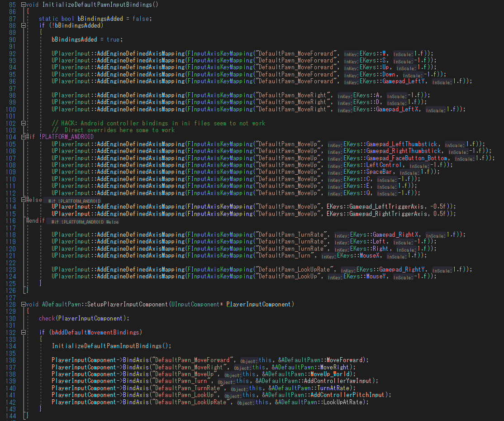Click &ADefaultPawn::LookUpAtRate on line 142
This screenshot has width=504, height=421.
click(319, 402)
